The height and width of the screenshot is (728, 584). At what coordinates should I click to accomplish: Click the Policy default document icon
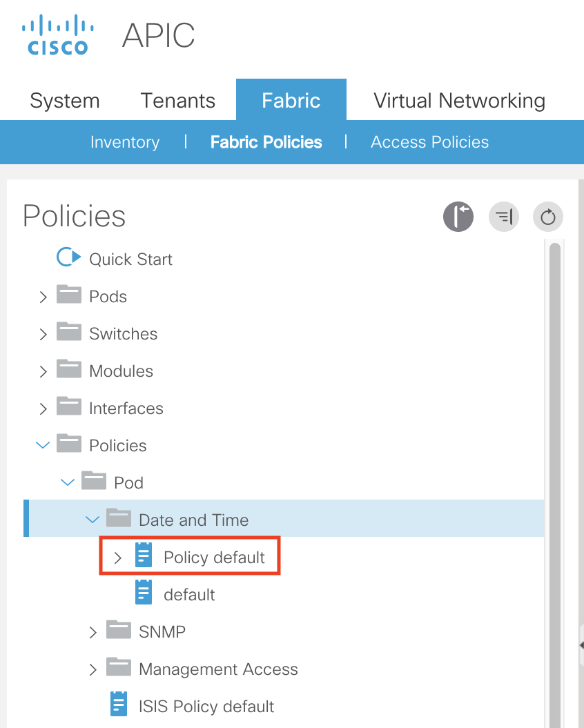tap(144, 556)
